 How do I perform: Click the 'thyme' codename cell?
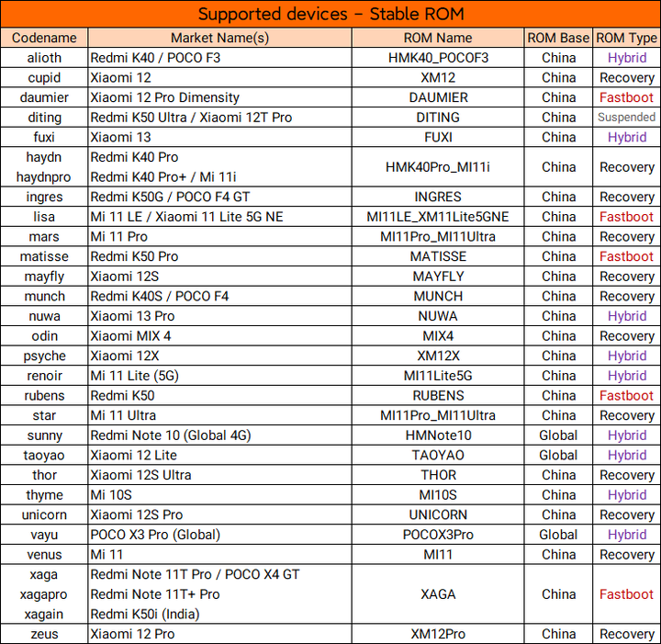click(44, 494)
